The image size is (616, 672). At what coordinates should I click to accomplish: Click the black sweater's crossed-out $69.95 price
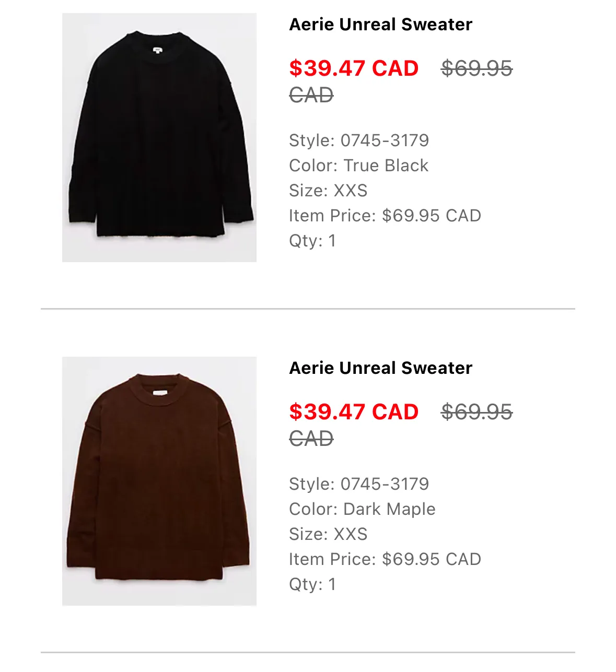(x=476, y=68)
